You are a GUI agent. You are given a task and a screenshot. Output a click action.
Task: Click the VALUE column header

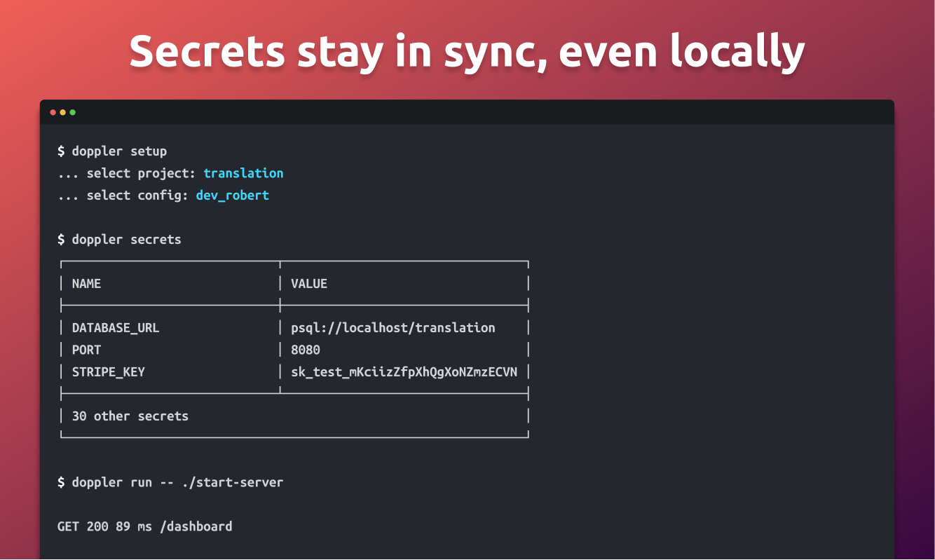[x=309, y=284]
